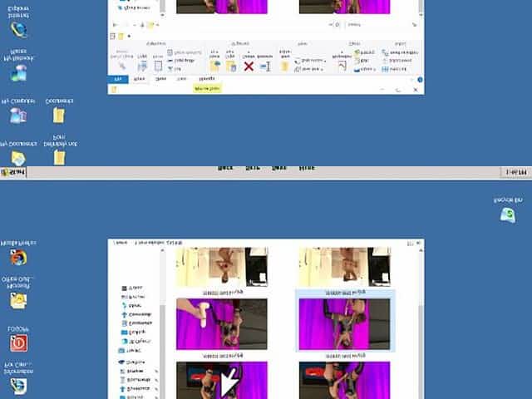Open the Documents folder on the desktop
The image size is (532, 399).
[x=59, y=114]
